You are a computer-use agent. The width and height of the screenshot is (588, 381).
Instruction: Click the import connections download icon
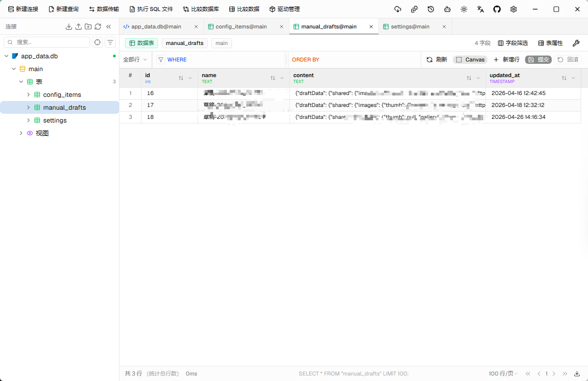coord(69,27)
